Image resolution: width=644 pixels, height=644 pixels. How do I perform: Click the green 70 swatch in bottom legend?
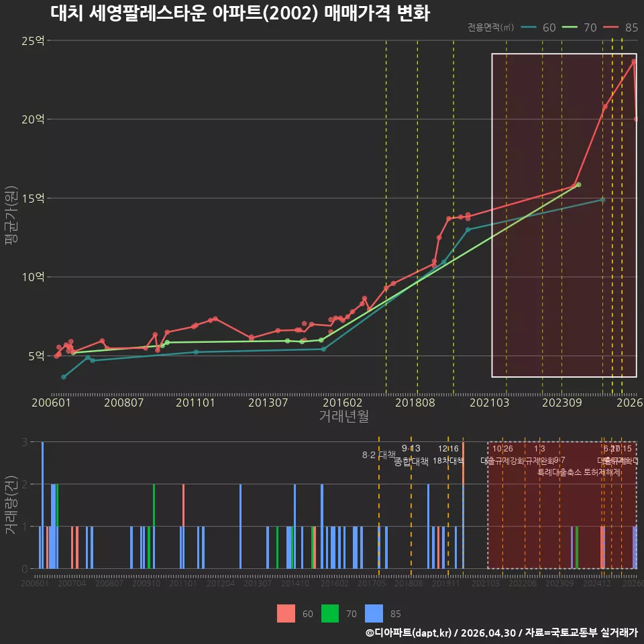[330, 613]
